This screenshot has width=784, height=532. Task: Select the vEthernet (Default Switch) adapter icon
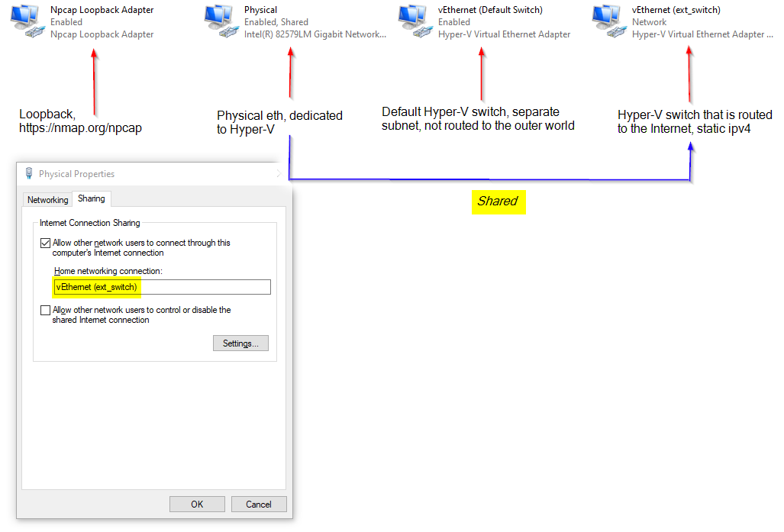click(x=413, y=19)
